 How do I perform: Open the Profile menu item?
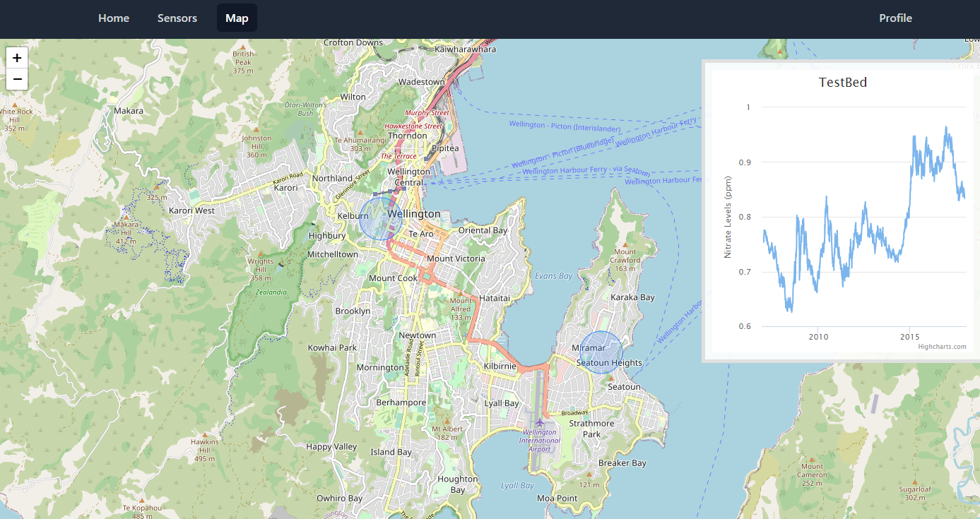[895, 18]
